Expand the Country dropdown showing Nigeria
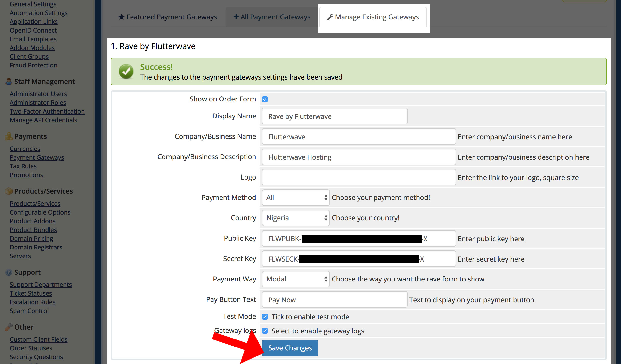The image size is (621, 364). pyautogui.click(x=295, y=218)
